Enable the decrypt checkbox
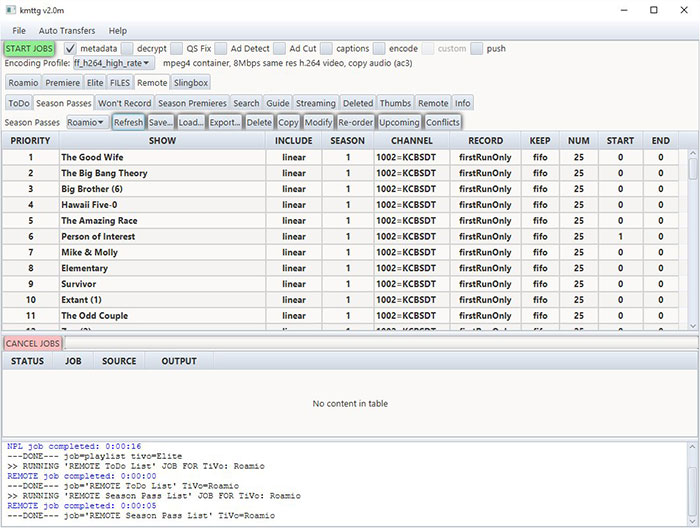The height and width of the screenshot is (528, 700). tap(127, 49)
